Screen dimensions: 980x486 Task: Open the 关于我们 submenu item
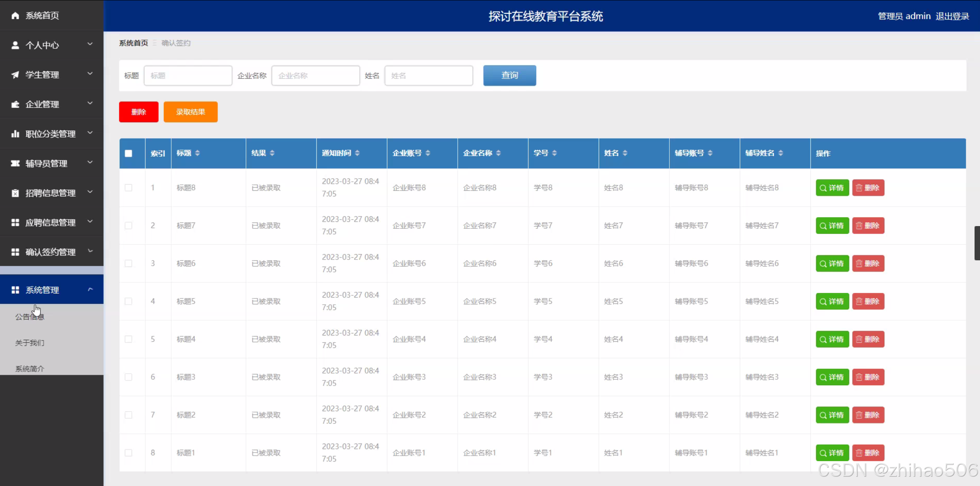(x=30, y=343)
